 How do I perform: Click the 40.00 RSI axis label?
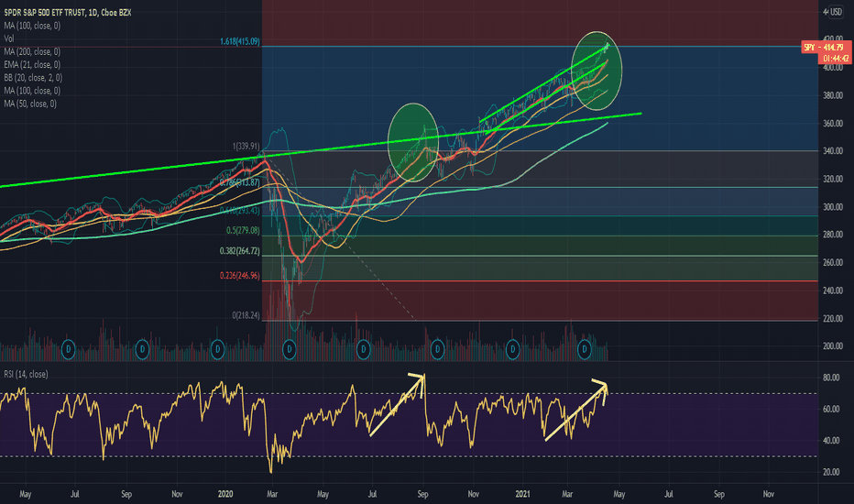[831, 441]
